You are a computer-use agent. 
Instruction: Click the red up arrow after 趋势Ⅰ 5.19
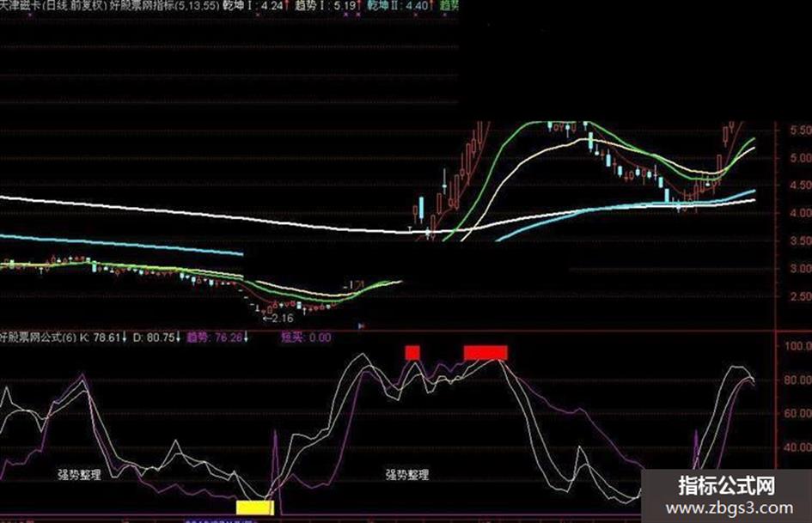click(x=359, y=6)
